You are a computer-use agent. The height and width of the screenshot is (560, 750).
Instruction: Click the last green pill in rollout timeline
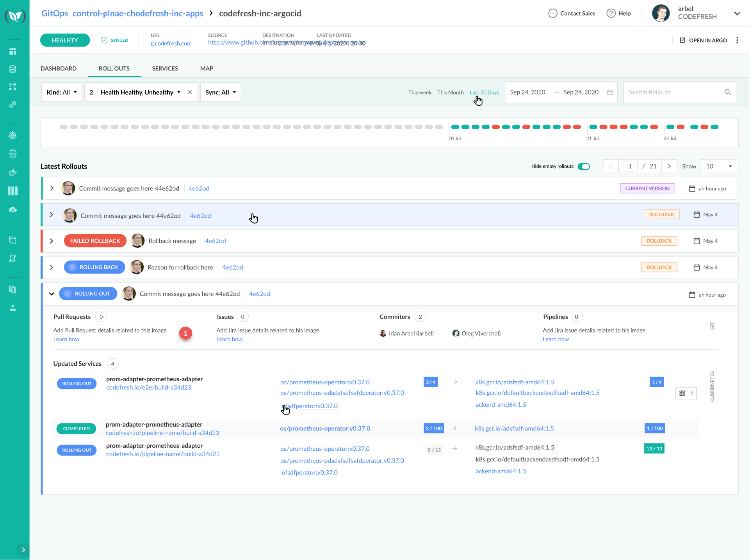714,127
